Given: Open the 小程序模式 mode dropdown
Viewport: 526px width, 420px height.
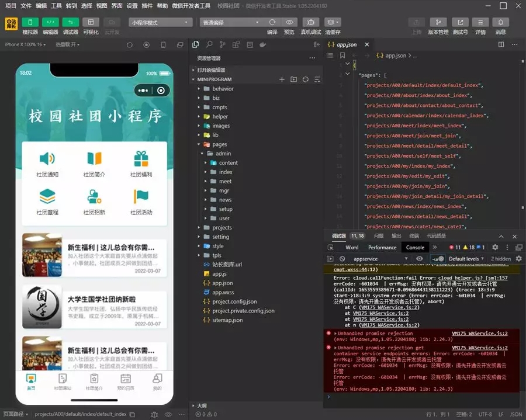Looking at the screenshot, I should [x=160, y=22].
